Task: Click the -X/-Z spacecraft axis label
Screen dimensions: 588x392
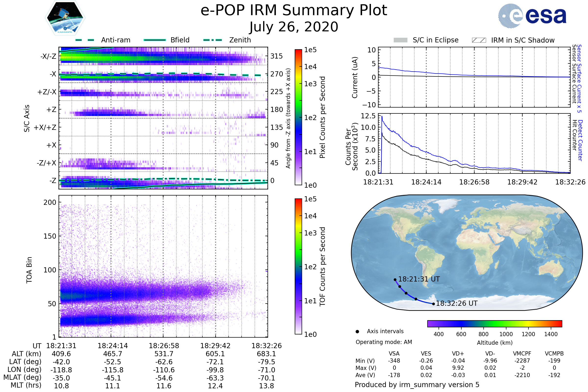Action: [48, 56]
